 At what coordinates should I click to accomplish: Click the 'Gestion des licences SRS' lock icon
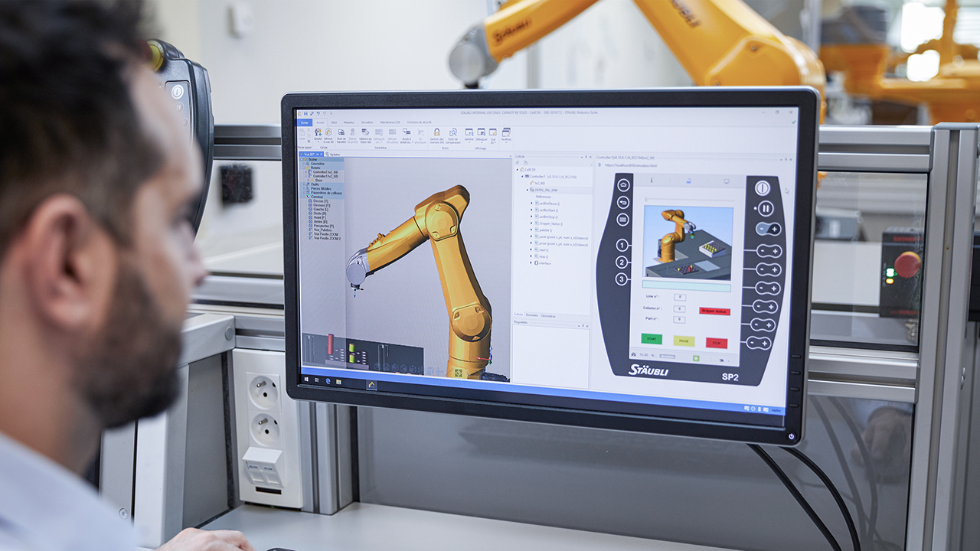[x=436, y=133]
